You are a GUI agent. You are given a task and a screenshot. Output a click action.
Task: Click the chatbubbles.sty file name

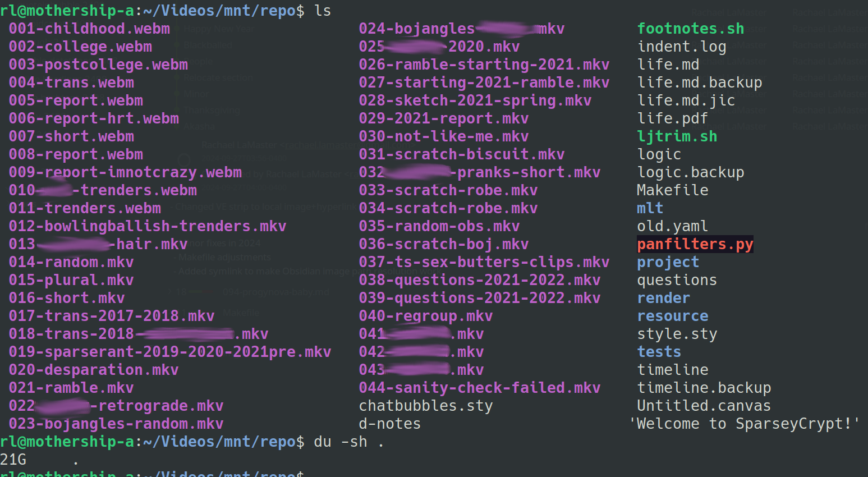(x=425, y=406)
